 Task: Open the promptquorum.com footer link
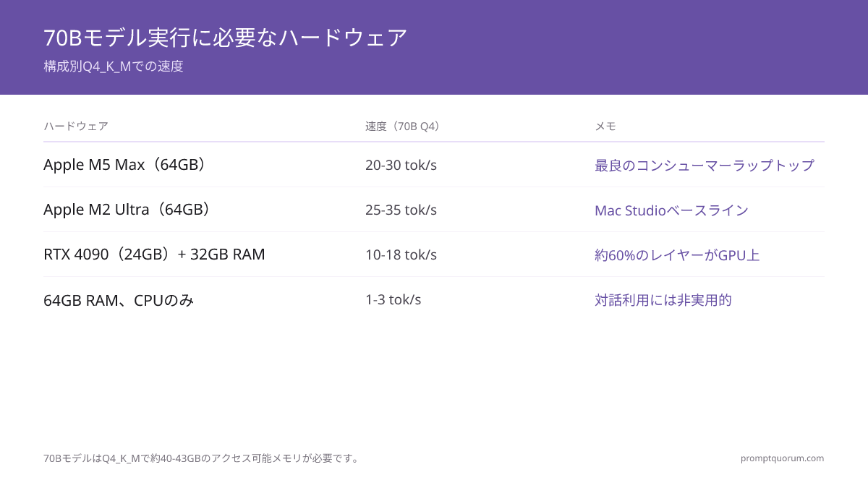click(x=782, y=458)
